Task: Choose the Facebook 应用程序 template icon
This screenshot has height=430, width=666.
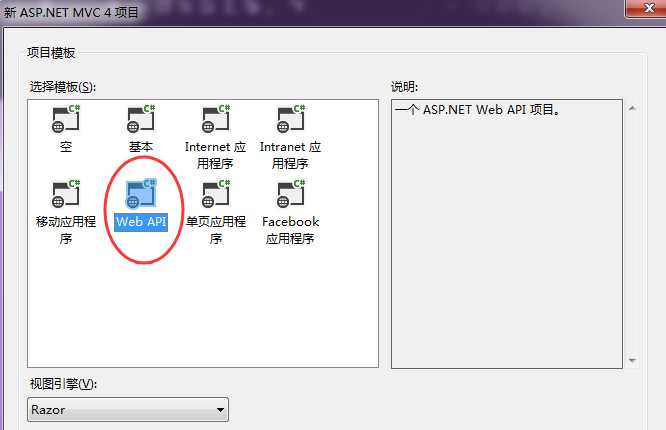Action: (291, 194)
